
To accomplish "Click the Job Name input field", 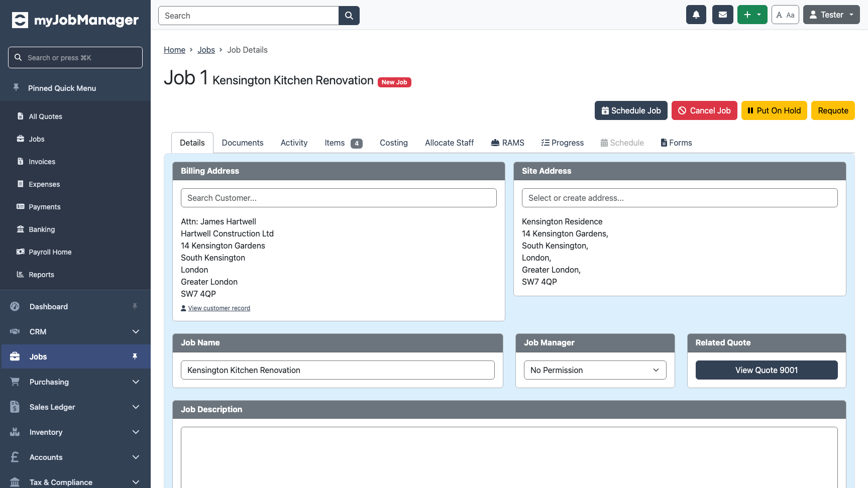I will coord(338,370).
